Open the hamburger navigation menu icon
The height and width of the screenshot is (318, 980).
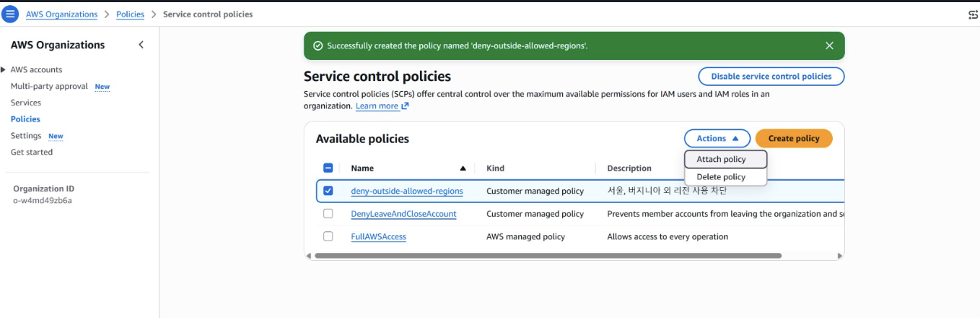(x=11, y=14)
